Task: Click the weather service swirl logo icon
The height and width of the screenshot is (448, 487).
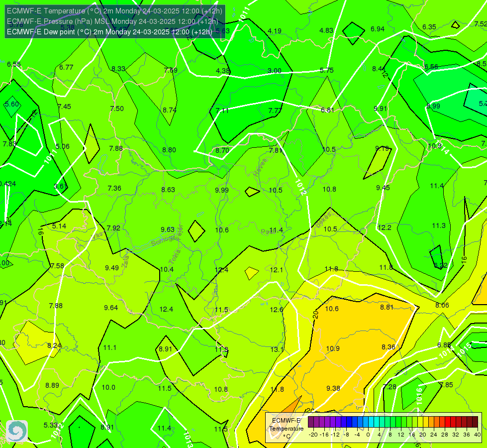Action: tap(17, 431)
